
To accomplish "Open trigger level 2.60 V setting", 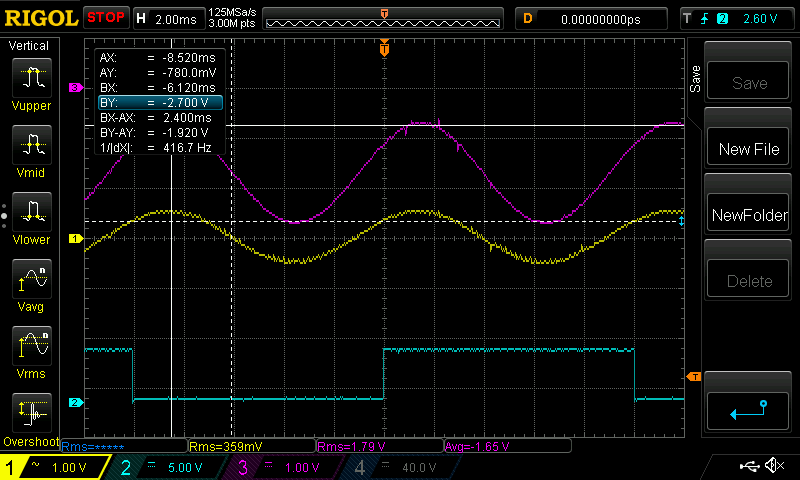I will 739,18.
